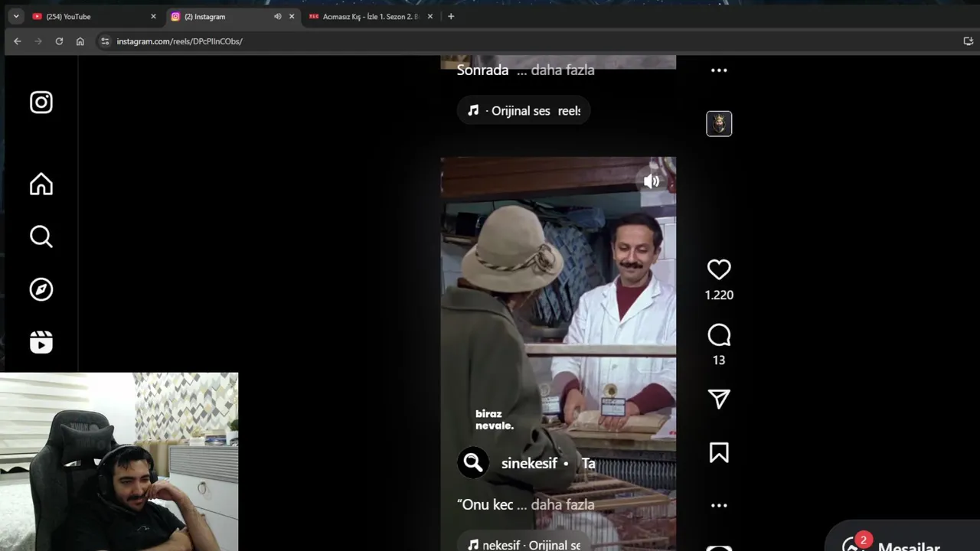The height and width of the screenshot is (551, 980).
Task: Open a new browser tab
Action: pyautogui.click(x=451, y=17)
